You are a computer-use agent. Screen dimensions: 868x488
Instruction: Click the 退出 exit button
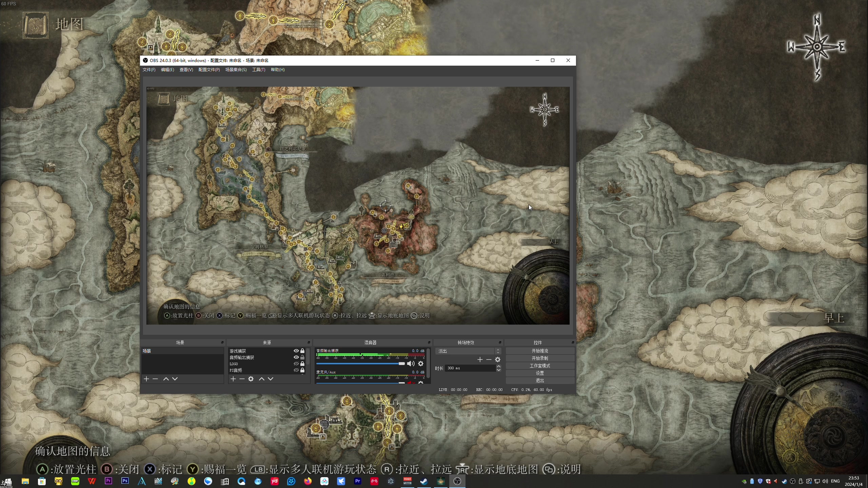(540, 381)
